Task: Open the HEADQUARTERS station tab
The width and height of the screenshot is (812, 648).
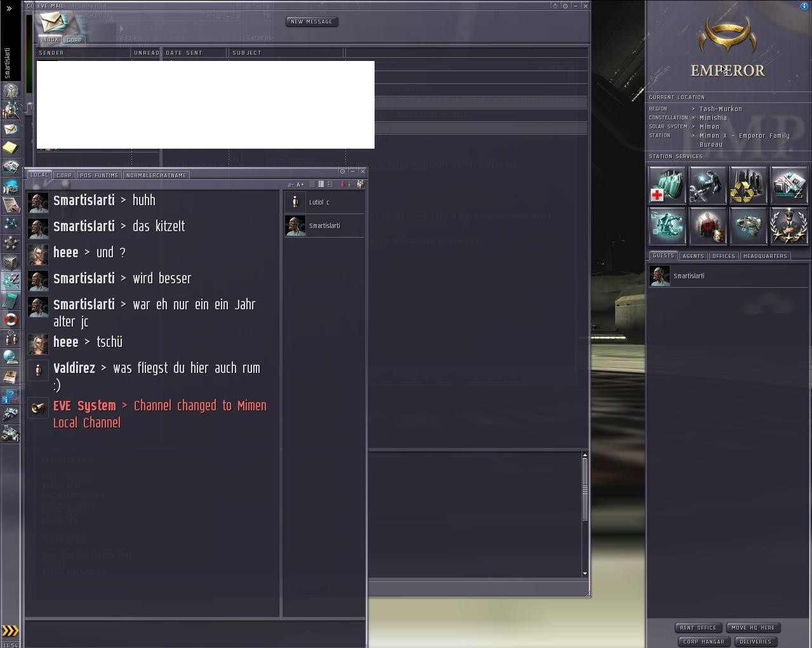Action: click(x=765, y=256)
